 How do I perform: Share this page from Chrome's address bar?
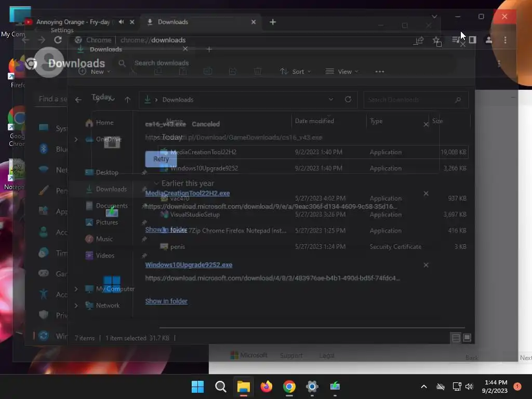click(420, 40)
